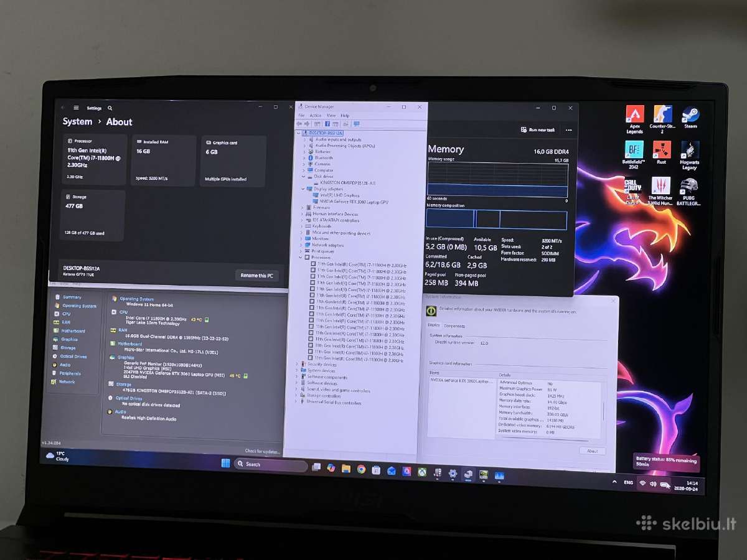Click the Windows Start button
This screenshot has height=560, width=747.
225,464
